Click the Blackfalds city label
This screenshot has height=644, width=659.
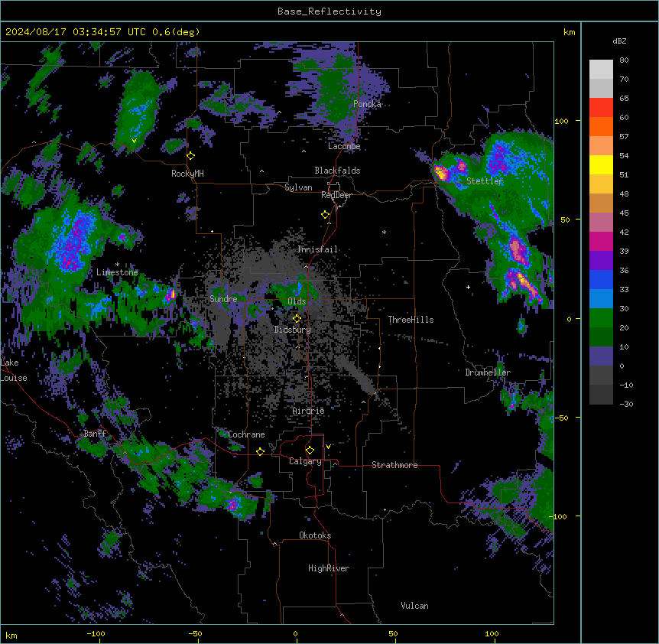click(x=337, y=171)
